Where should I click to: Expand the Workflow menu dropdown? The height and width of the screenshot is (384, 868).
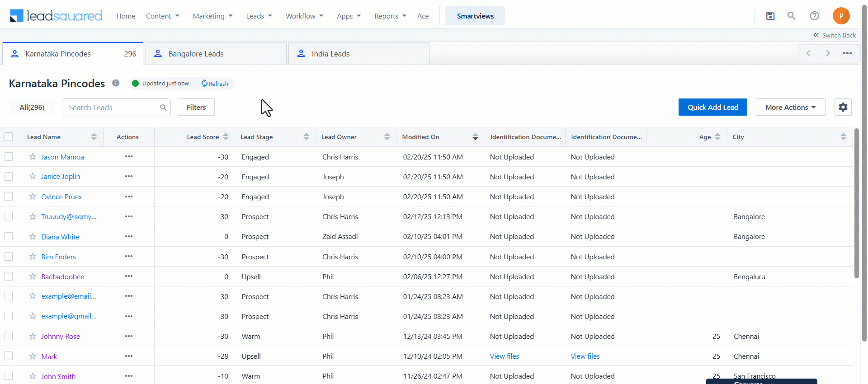click(304, 16)
